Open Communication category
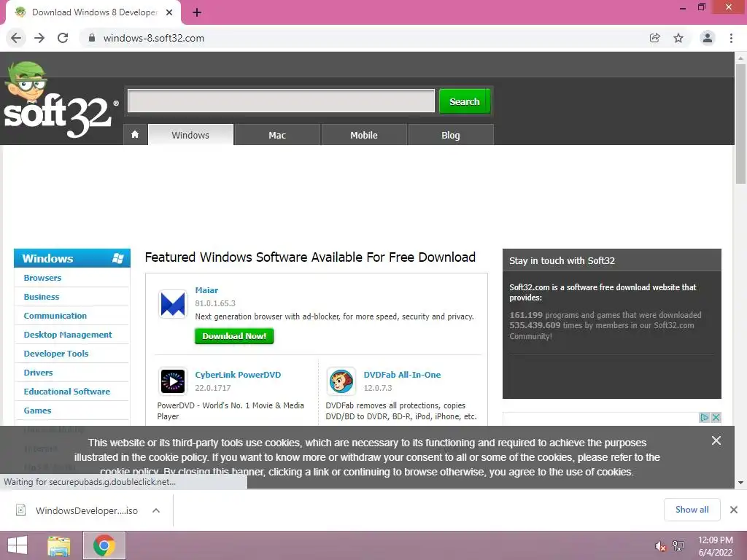Image resolution: width=747 pixels, height=560 pixels. (x=55, y=316)
